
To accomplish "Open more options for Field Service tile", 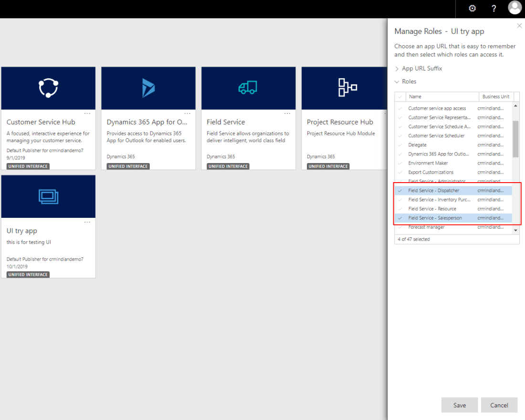I will point(287,113).
